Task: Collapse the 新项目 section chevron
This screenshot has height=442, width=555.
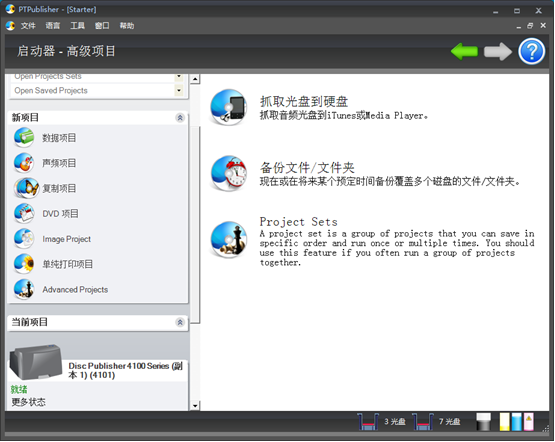Action: pos(180,117)
